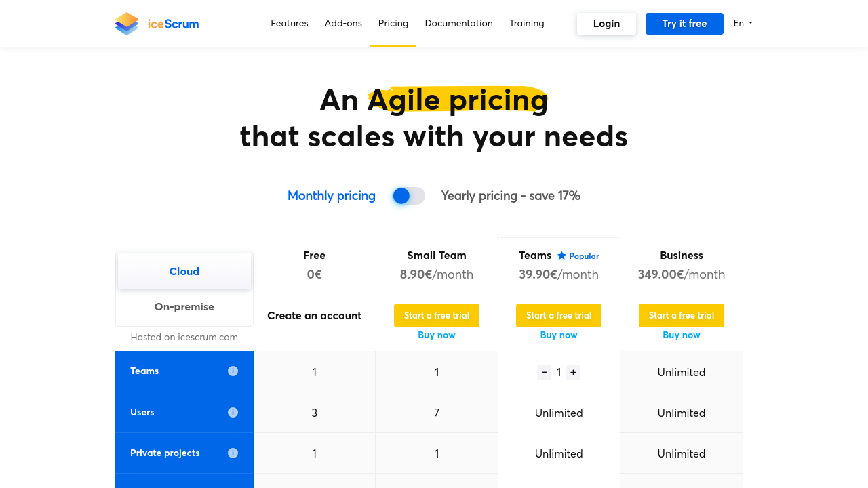Screen dimensions: 868x488
Task: Go to Documentation page
Action: pos(458,23)
